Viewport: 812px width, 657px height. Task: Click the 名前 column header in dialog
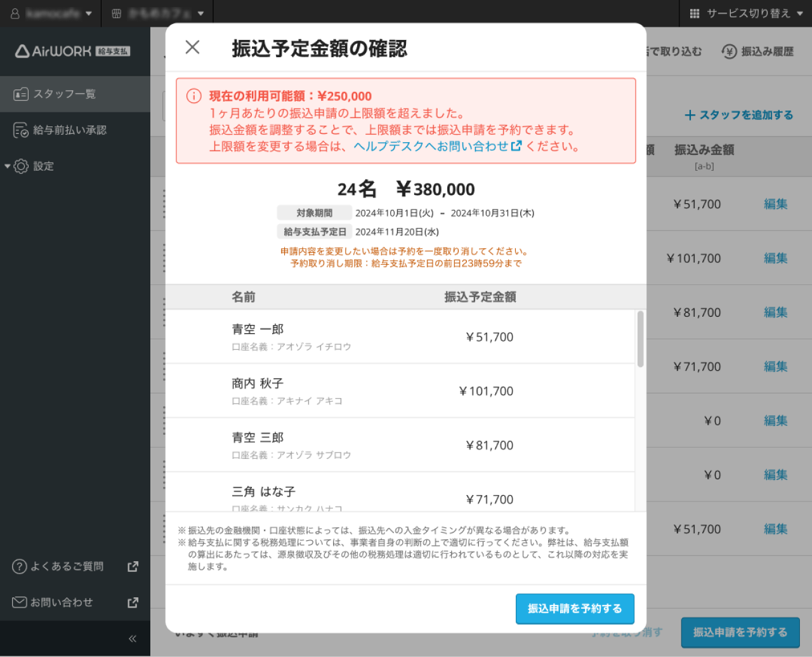244,297
